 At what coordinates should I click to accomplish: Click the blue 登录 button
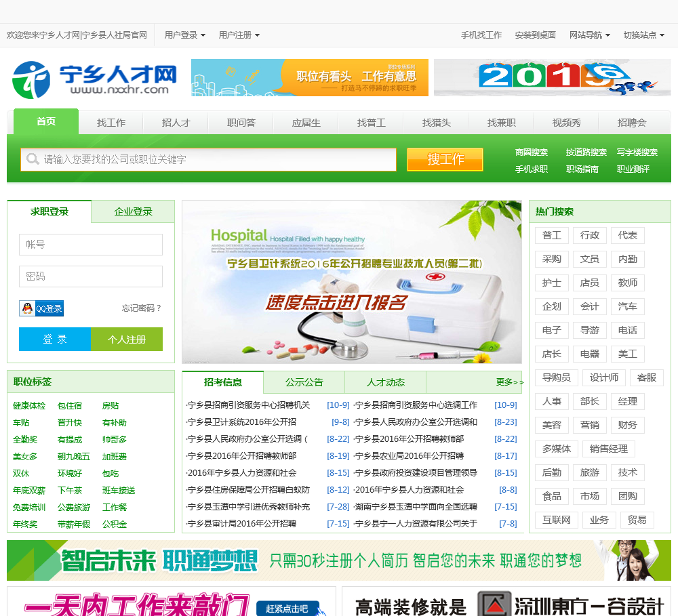[55, 340]
